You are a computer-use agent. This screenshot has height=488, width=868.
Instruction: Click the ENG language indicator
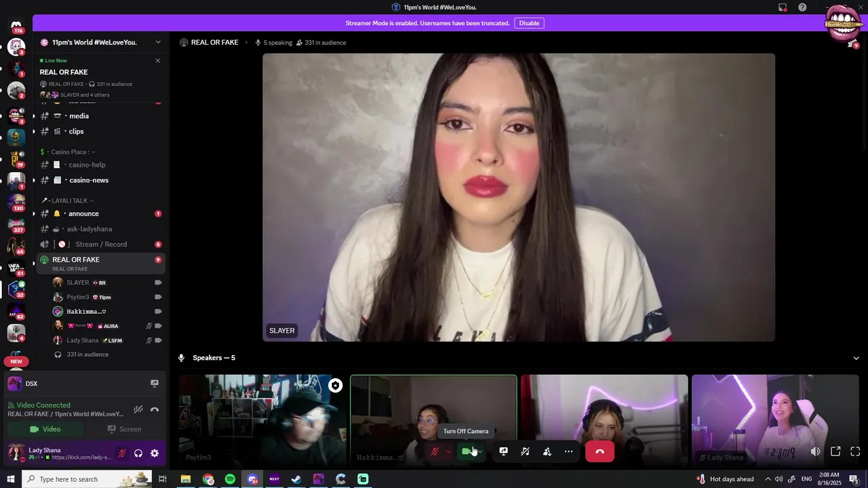tap(807, 479)
